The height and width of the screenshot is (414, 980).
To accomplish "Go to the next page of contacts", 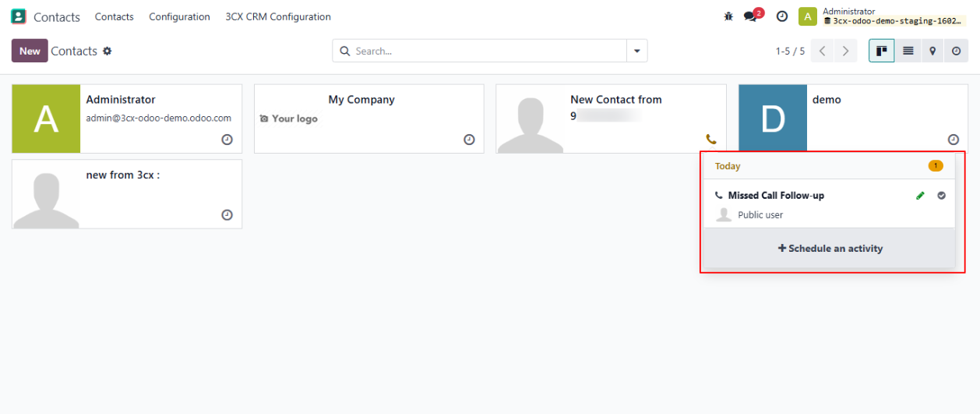I will (x=846, y=51).
